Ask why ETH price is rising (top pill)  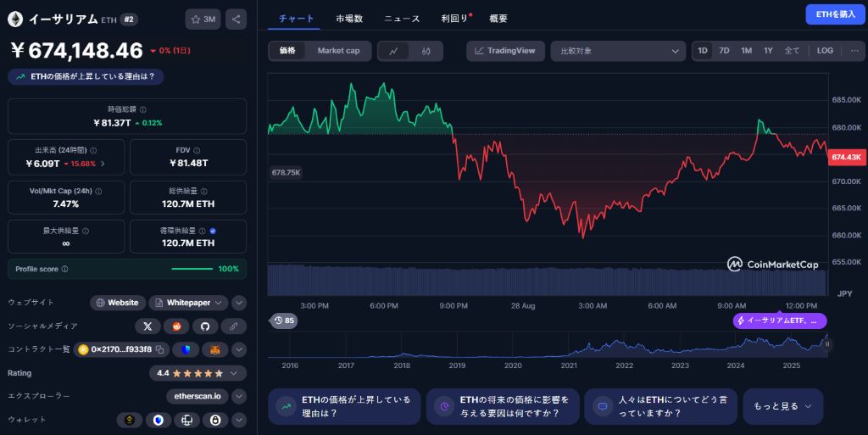coord(86,76)
